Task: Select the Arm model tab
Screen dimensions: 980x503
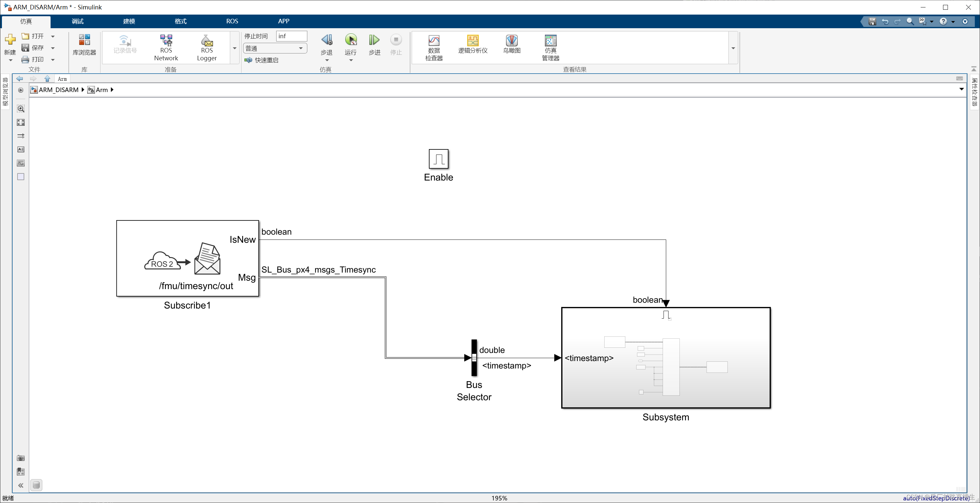Action: coord(62,79)
